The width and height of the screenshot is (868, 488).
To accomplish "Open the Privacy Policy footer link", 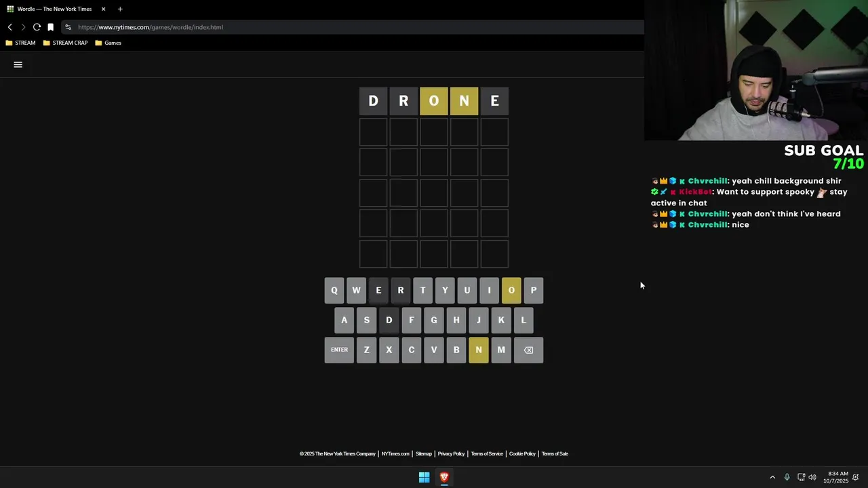I will [451, 453].
